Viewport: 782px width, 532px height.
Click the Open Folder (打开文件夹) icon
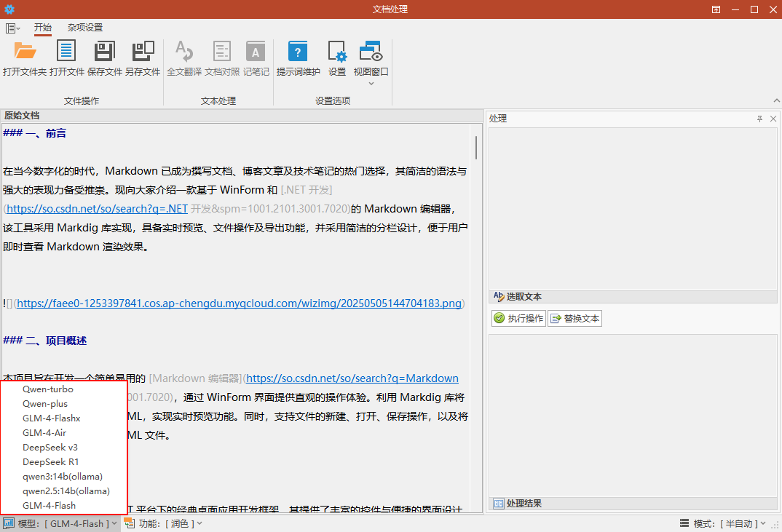tap(25, 52)
